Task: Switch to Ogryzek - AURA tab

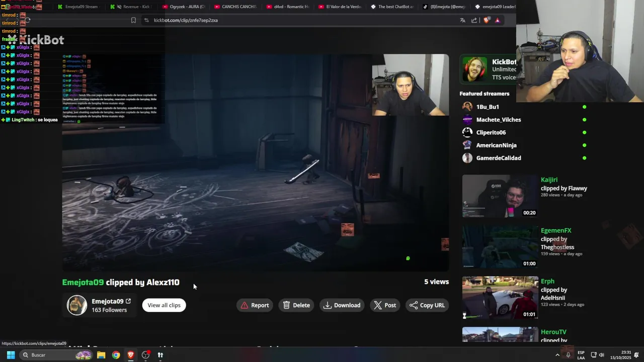Action: (183, 7)
